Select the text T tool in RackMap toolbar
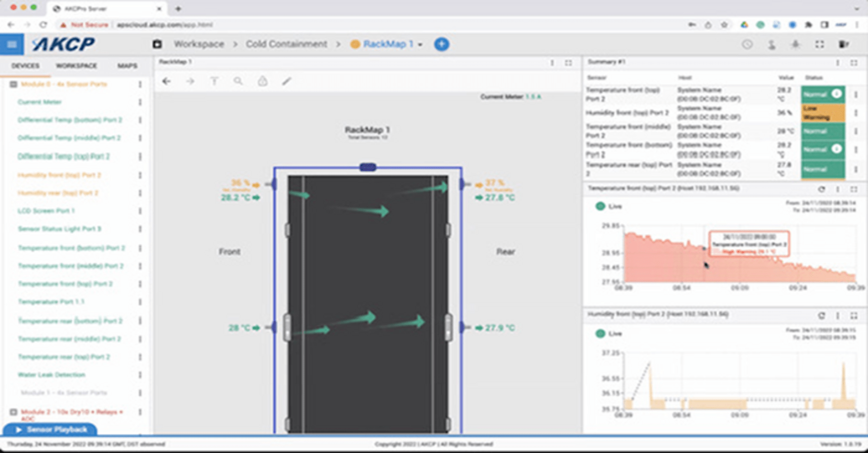This screenshot has height=453, width=868. pos(214,81)
